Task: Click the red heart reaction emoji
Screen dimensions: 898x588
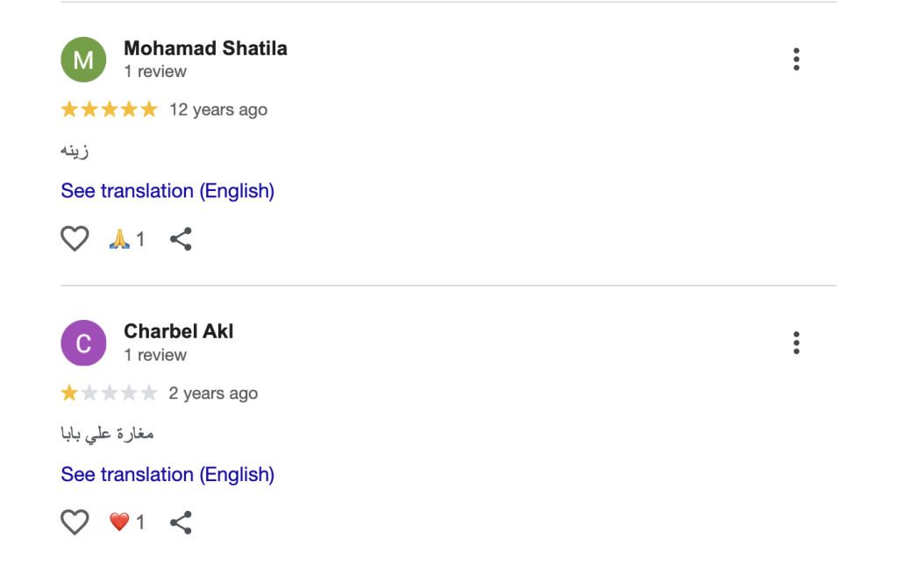Action: 119,522
